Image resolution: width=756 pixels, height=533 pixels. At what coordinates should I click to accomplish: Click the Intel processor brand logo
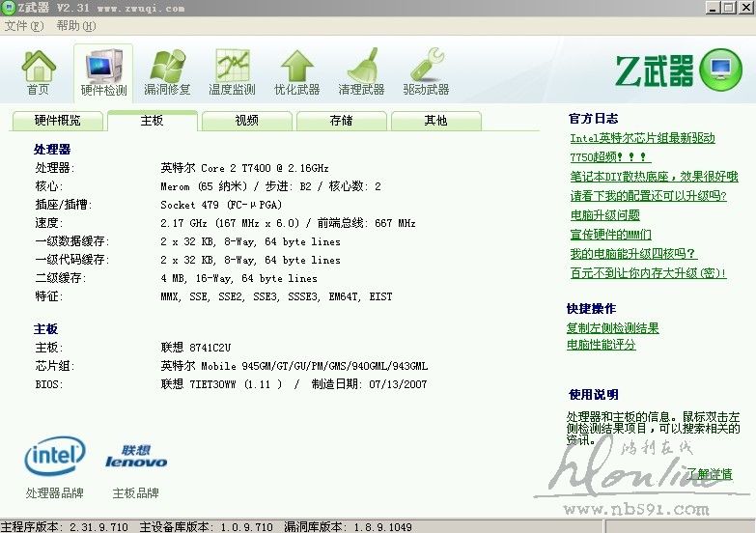(54, 456)
